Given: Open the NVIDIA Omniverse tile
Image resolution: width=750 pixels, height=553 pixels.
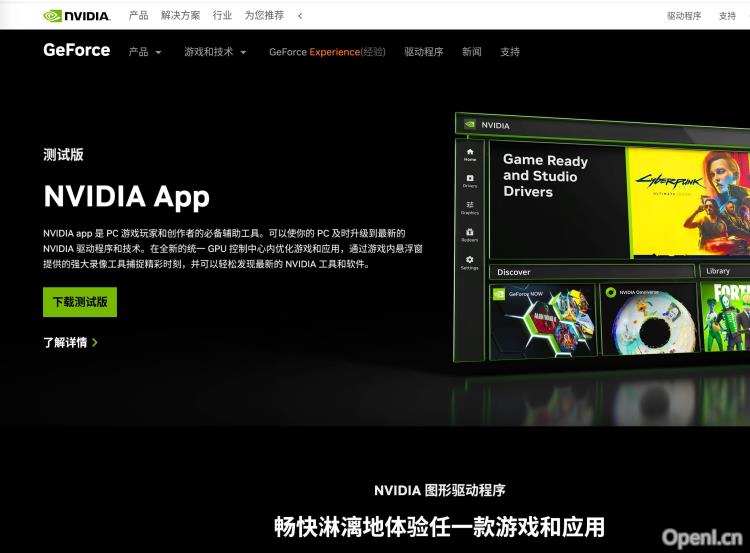Looking at the screenshot, I should tap(648, 319).
